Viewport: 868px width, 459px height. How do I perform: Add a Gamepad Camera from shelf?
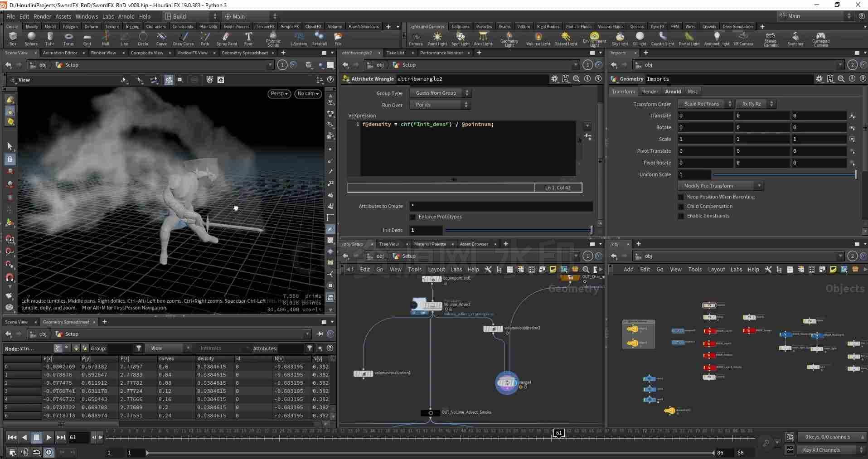pyautogui.click(x=820, y=39)
